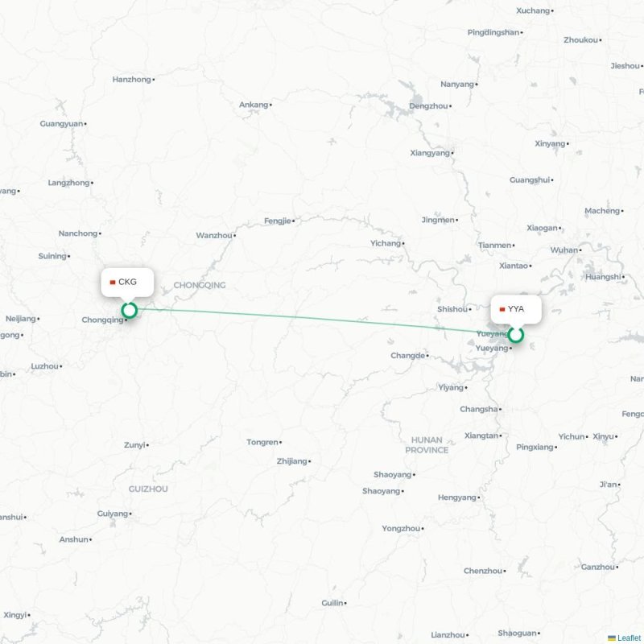Image resolution: width=644 pixels, height=644 pixels.
Task: Click the Guilin city label
Action: pyautogui.click(x=332, y=603)
